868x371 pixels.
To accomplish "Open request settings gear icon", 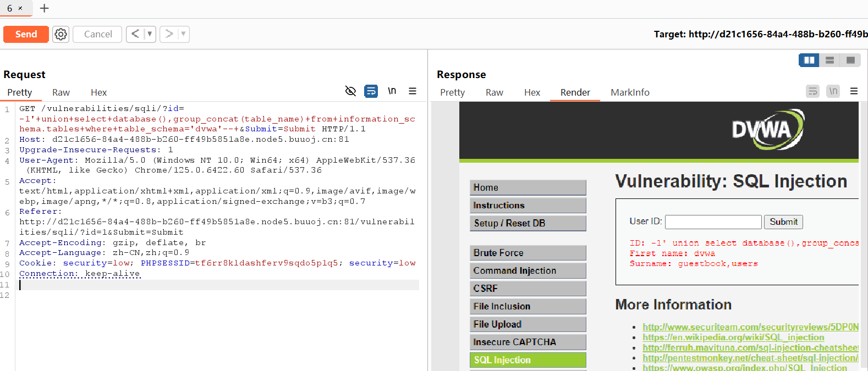I will (61, 34).
